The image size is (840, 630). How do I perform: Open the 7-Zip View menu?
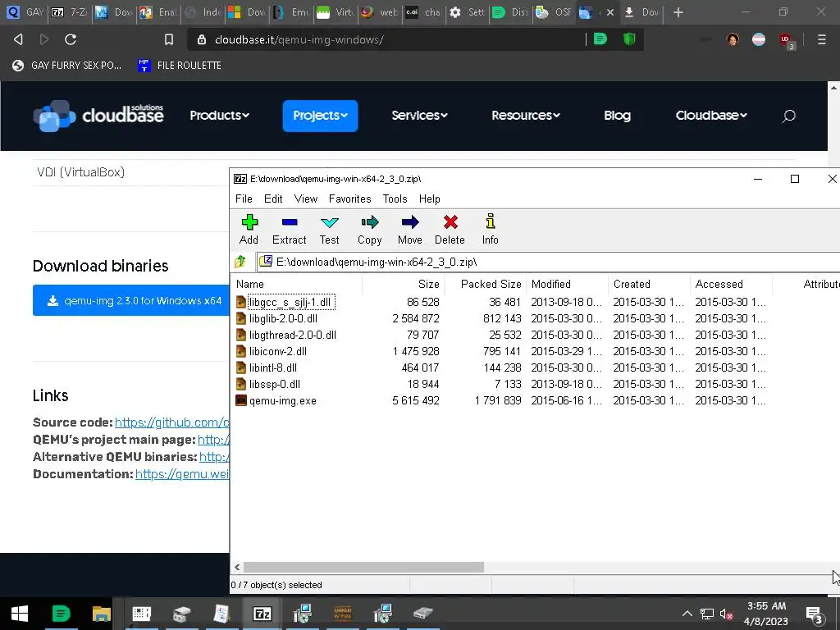click(306, 199)
